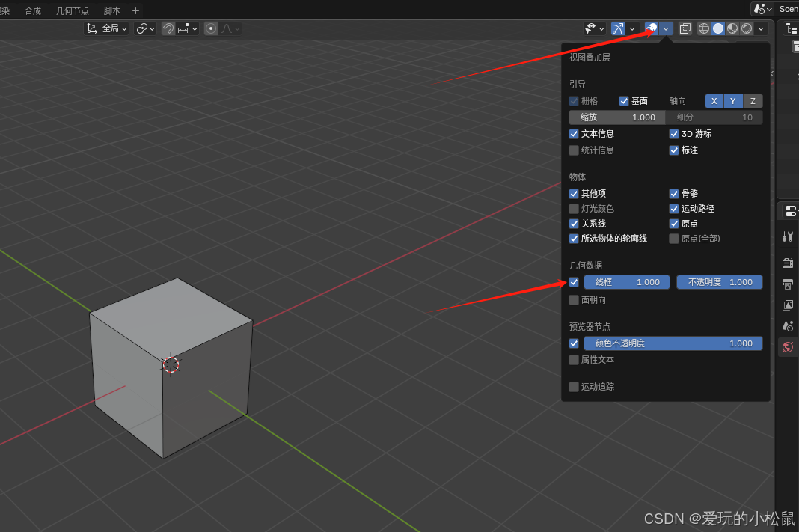The width and height of the screenshot is (799, 532).
Task: Open the pivot point dropdown arrow
Action: click(x=152, y=29)
